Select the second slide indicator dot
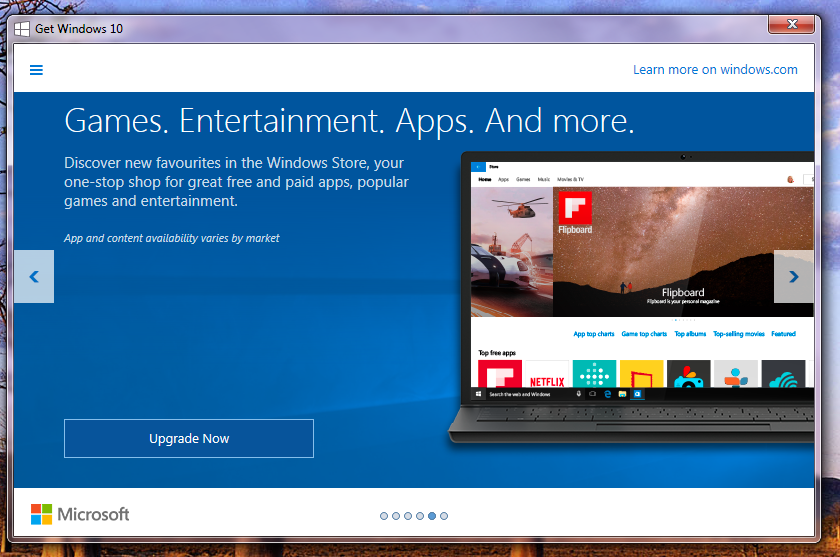The image size is (840, 557). click(396, 516)
